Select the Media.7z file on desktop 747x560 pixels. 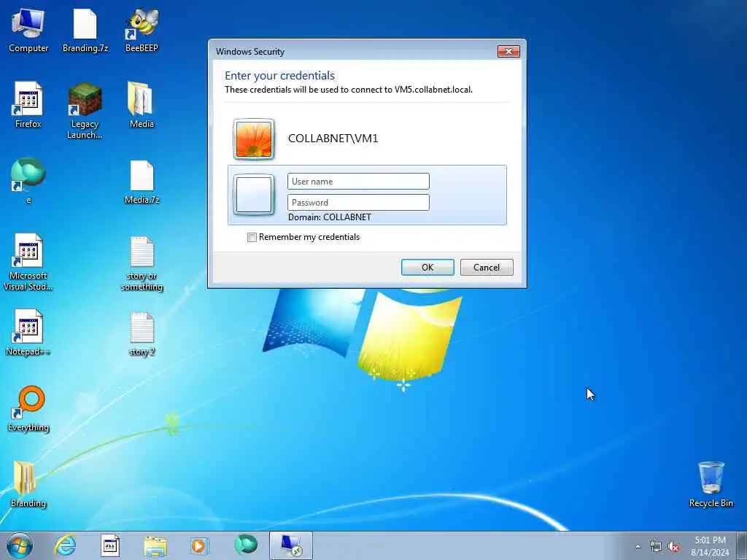(x=142, y=182)
